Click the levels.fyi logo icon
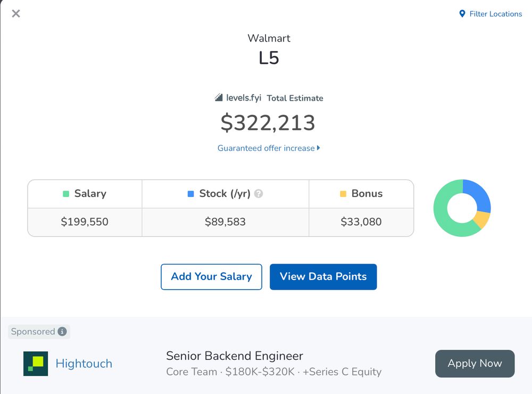 coord(219,98)
